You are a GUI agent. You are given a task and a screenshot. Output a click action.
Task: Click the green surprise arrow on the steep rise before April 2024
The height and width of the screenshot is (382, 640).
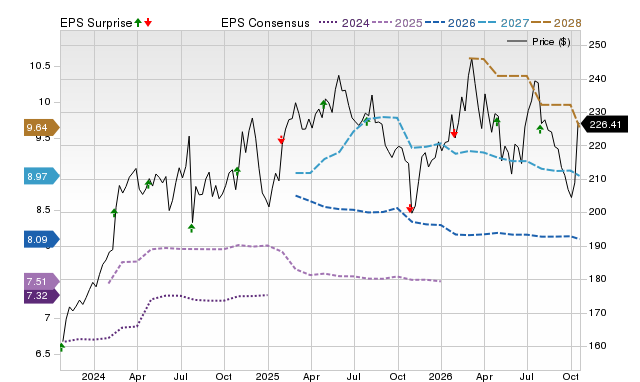114,213
